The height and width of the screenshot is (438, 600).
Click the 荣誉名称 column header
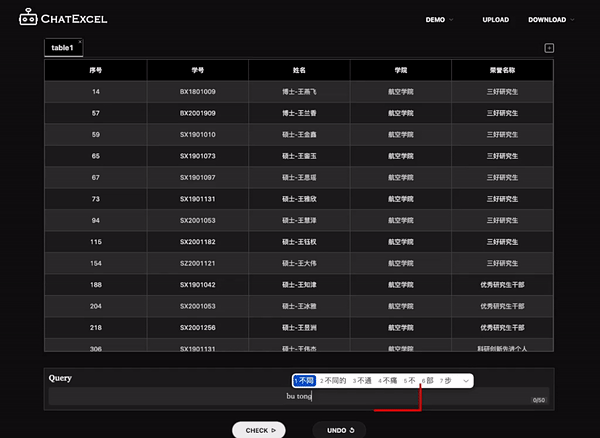point(502,70)
